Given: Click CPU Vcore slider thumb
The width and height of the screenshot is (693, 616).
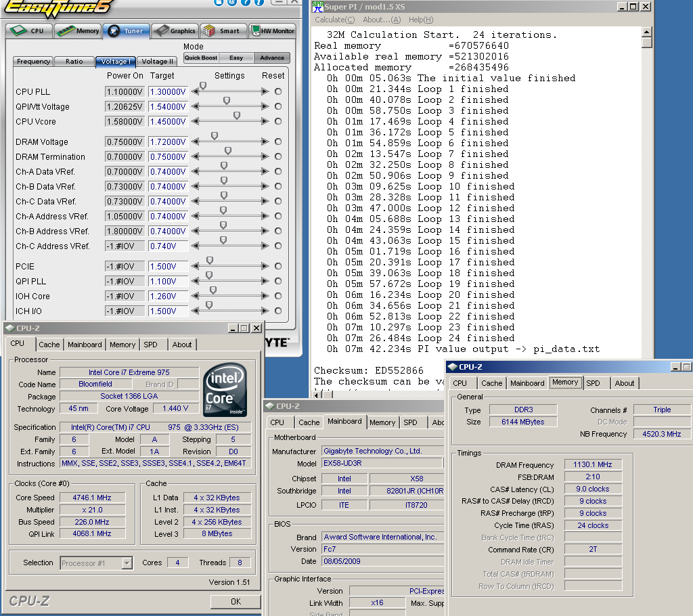Looking at the screenshot, I should tap(237, 116).
